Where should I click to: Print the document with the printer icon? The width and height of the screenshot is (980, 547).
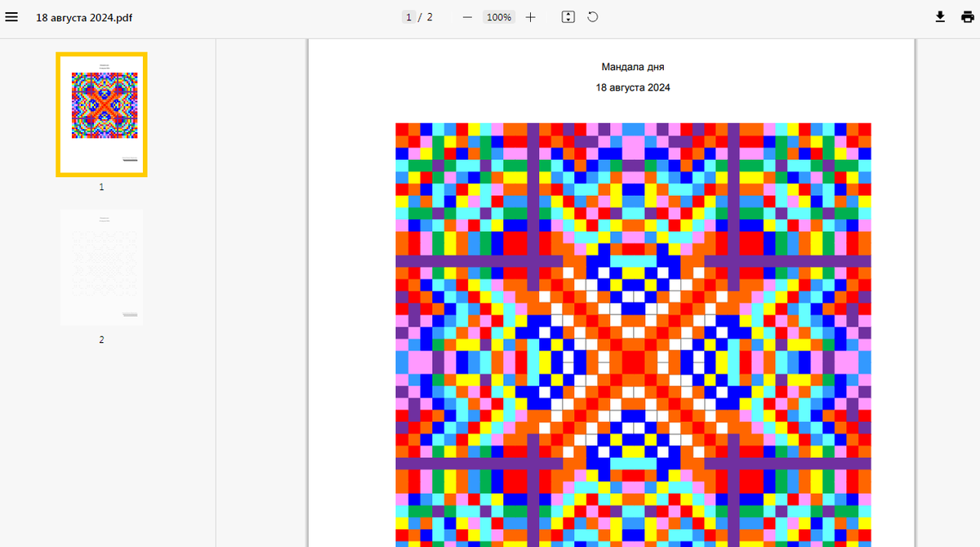[967, 17]
